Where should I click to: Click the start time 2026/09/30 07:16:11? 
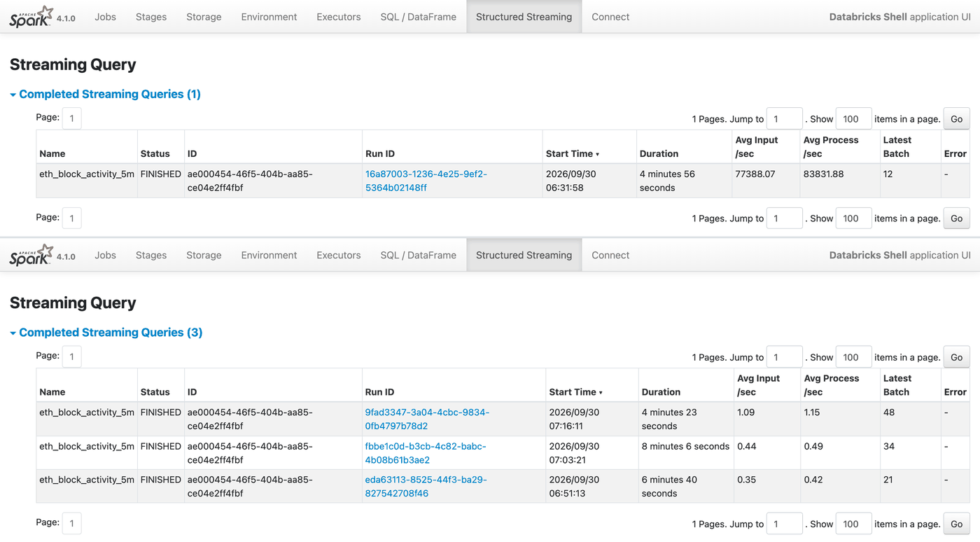(574, 419)
